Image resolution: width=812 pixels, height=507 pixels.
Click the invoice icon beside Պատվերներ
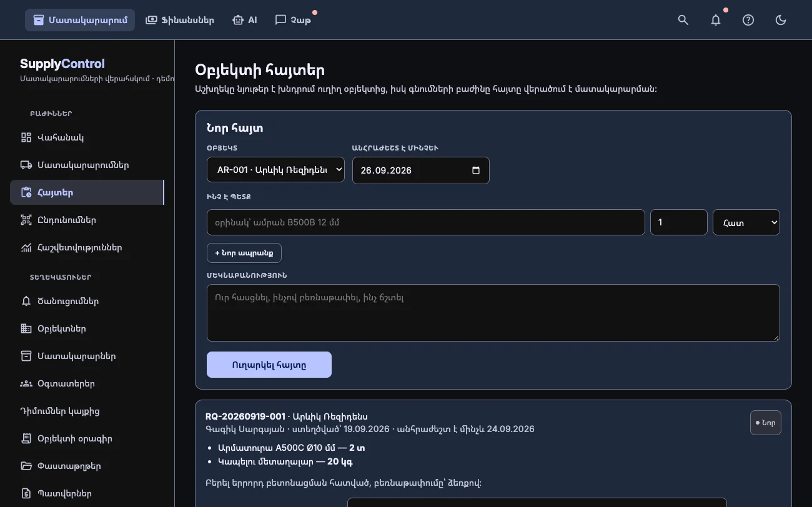pyautogui.click(x=26, y=493)
